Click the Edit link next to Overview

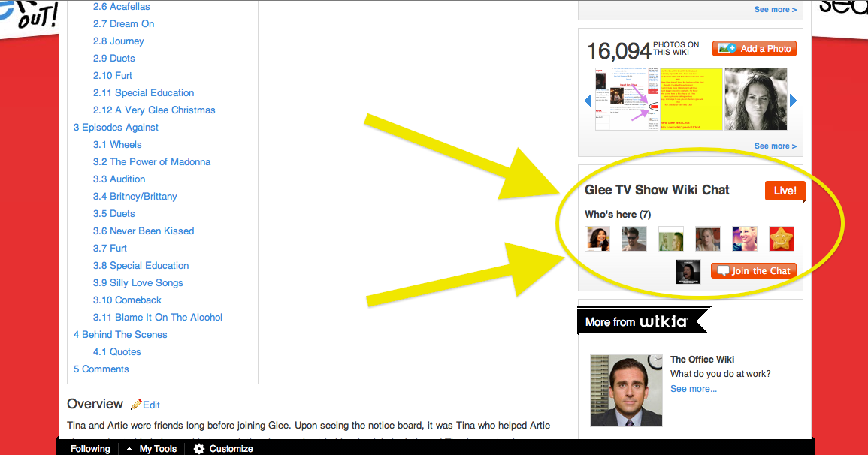click(x=151, y=405)
